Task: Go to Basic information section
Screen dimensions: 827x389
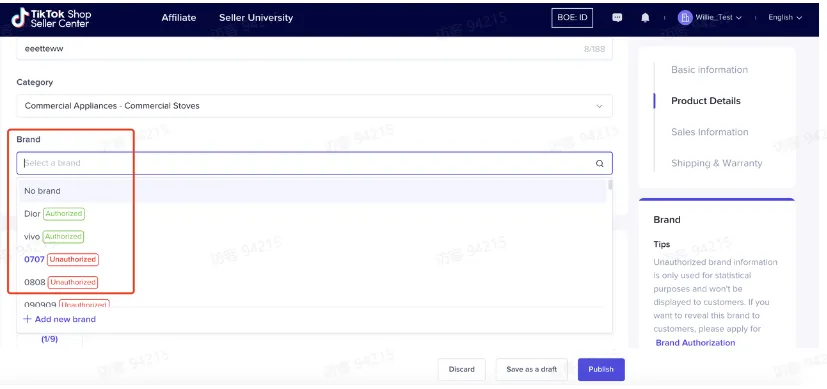Action: coord(709,70)
